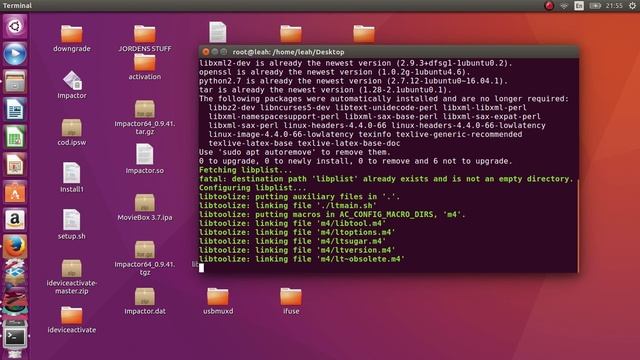The image size is (640, 360).
Task: Click the 'sudo apt autoremove' hint line
Action: 294,152
